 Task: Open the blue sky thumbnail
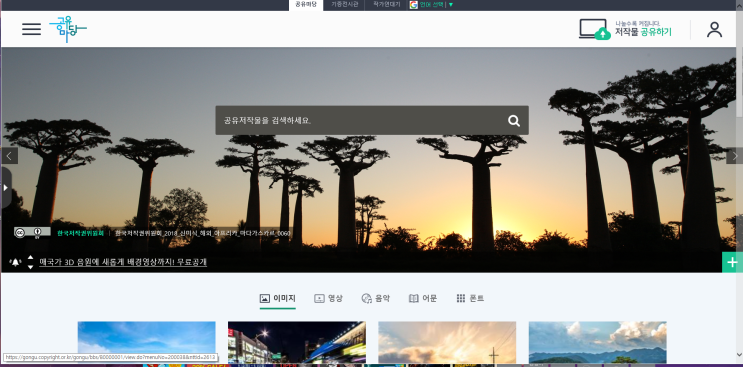pos(146,342)
